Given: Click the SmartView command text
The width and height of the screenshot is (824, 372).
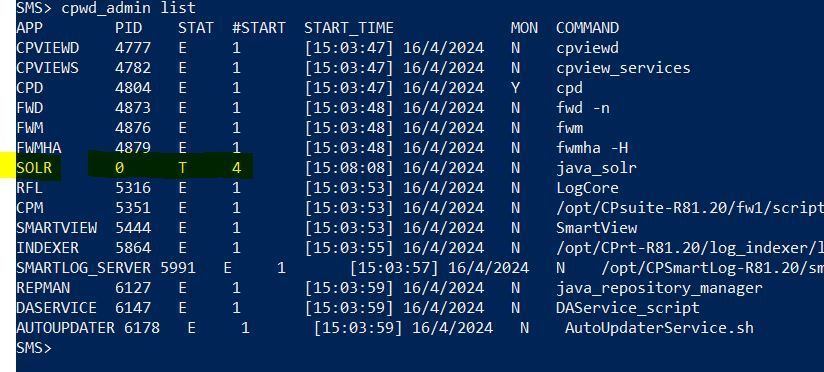Looking at the screenshot, I should 596,228.
